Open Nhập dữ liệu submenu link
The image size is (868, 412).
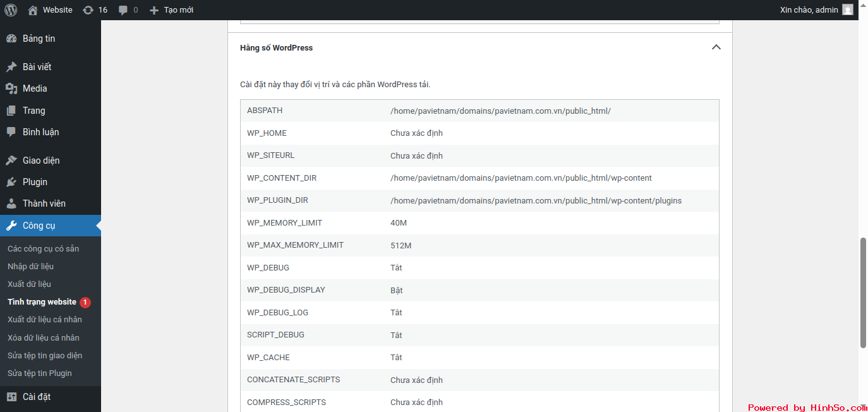pos(30,267)
